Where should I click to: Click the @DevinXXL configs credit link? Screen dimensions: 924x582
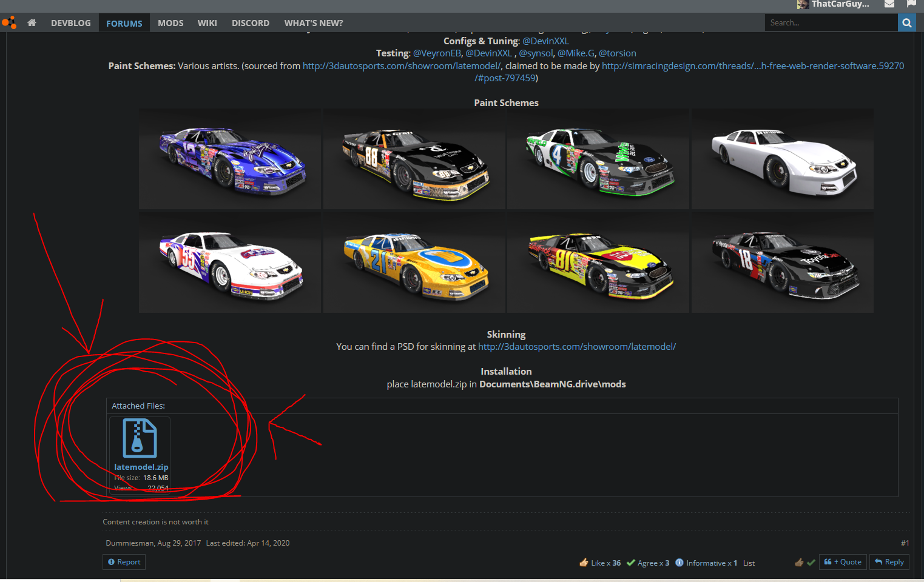coord(545,41)
